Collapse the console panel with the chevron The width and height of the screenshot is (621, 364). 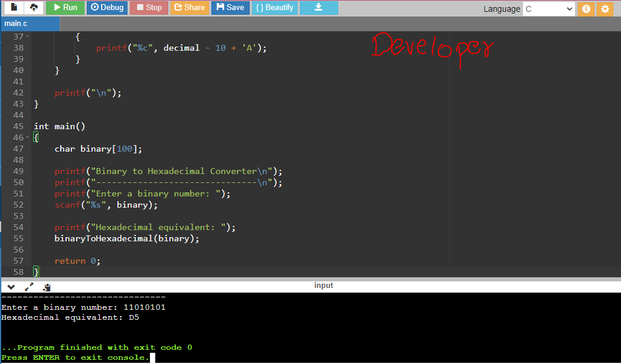pyautogui.click(x=11, y=287)
